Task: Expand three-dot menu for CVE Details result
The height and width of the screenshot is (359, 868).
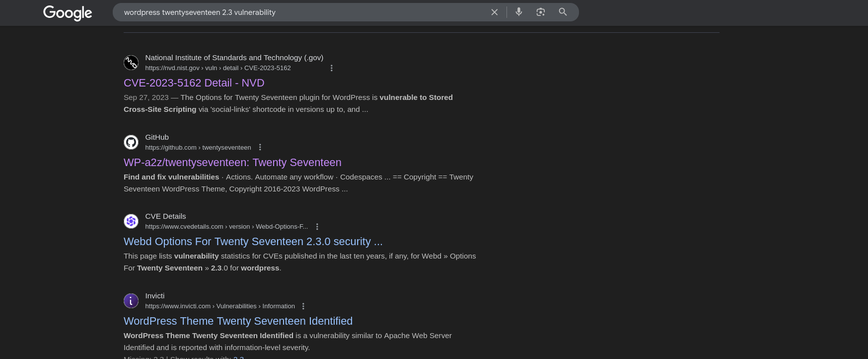Action: click(317, 227)
